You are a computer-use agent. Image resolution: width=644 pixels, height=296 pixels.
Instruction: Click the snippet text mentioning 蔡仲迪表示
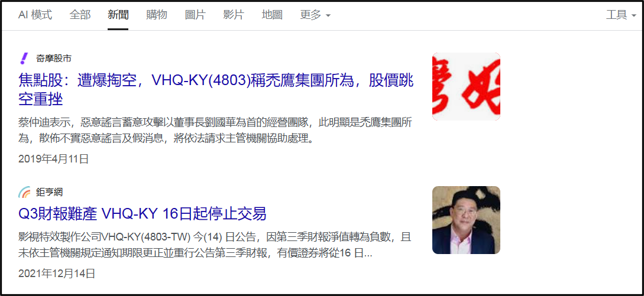click(x=216, y=130)
